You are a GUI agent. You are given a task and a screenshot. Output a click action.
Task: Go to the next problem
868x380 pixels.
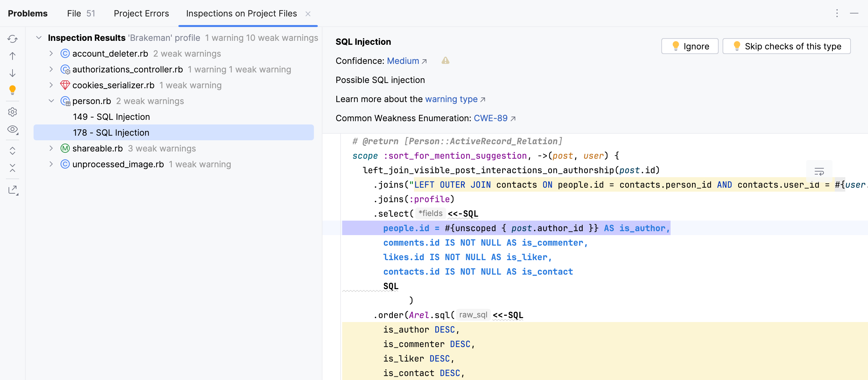pos(13,73)
